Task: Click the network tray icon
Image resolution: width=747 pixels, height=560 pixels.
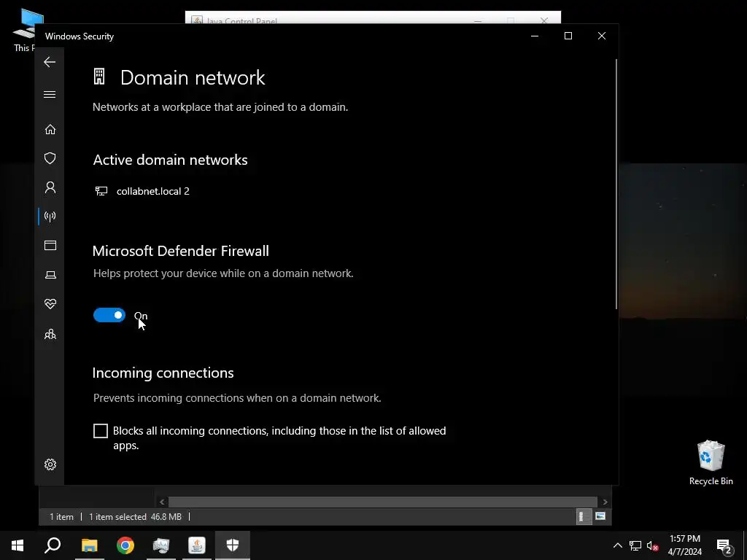Action: [635, 545]
